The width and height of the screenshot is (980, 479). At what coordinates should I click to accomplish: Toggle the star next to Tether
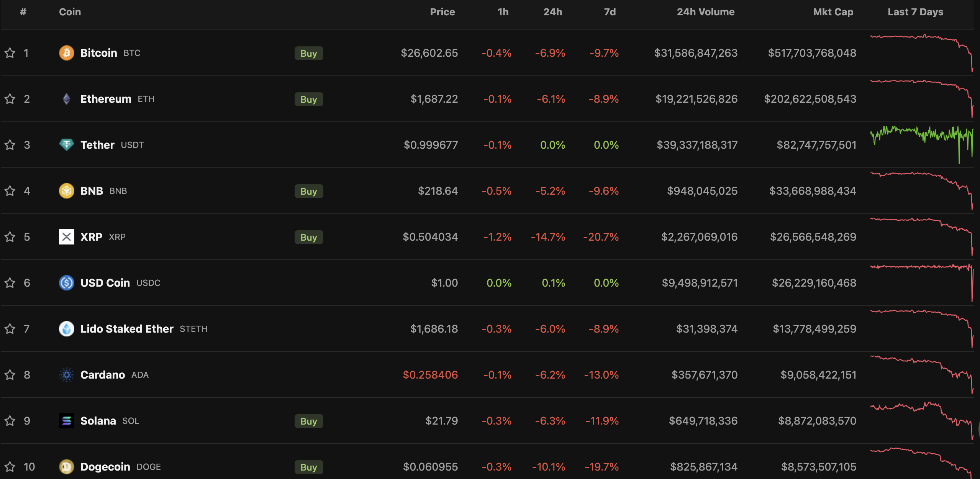10,145
